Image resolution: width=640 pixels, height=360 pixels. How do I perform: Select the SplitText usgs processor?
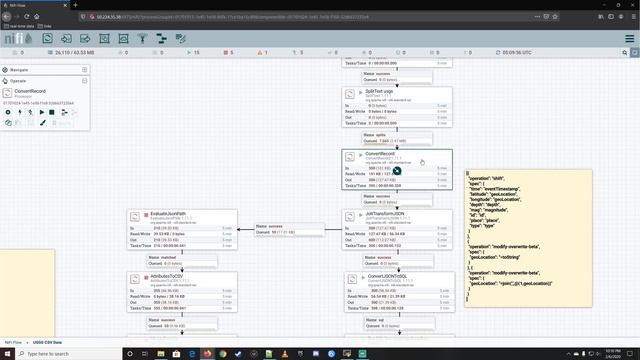[397, 107]
